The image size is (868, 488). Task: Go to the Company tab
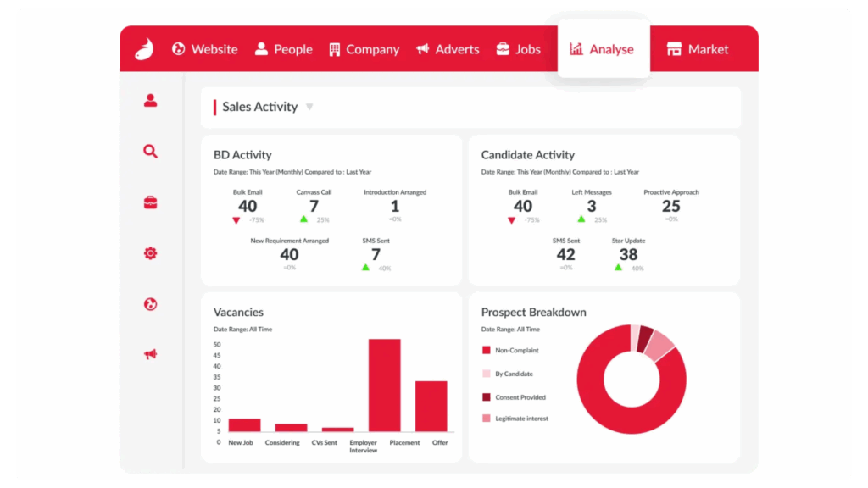[x=364, y=49]
